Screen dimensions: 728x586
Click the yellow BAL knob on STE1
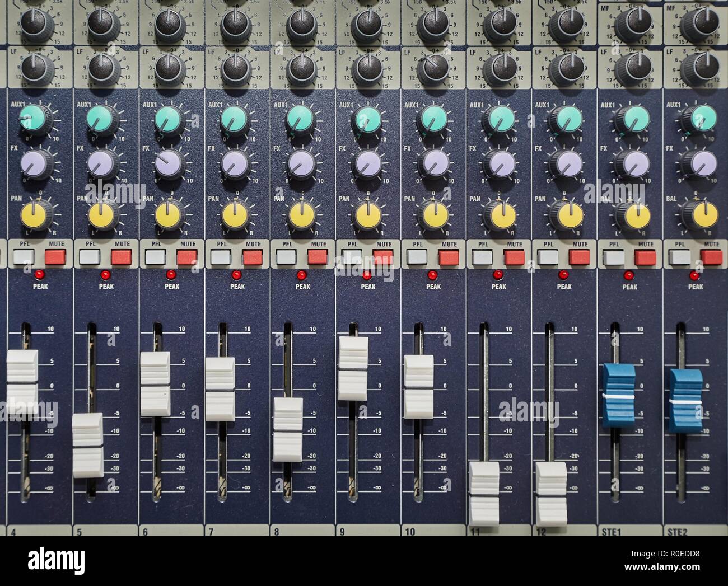633,214
